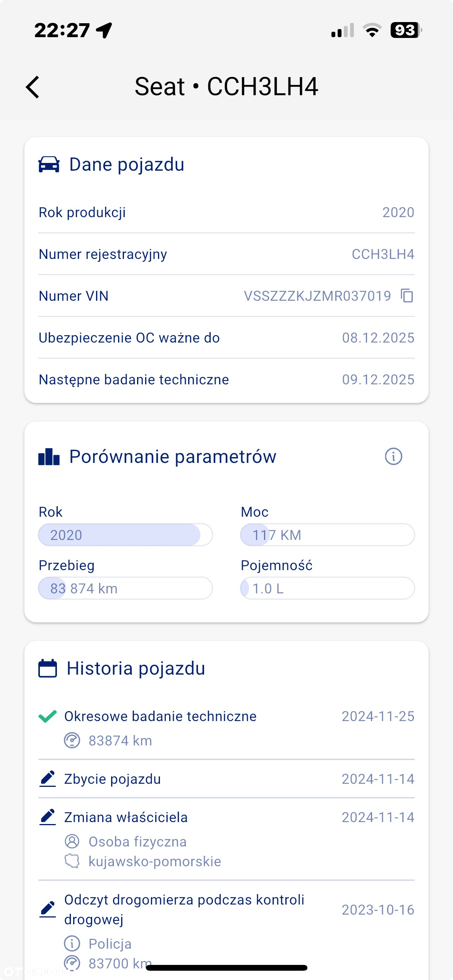Tap the VIN value VSSZZZKJZMR037019
Image resolution: width=453 pixels, height=980 pixels.
click(317, 296)
